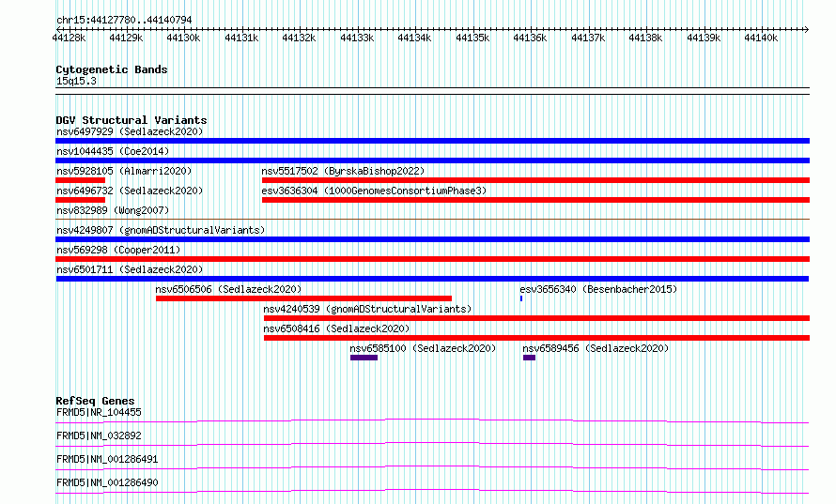Click the blue nsv6501711 variant bar
Viewport: 836px width, 504px height.
[x=432, y=279]
